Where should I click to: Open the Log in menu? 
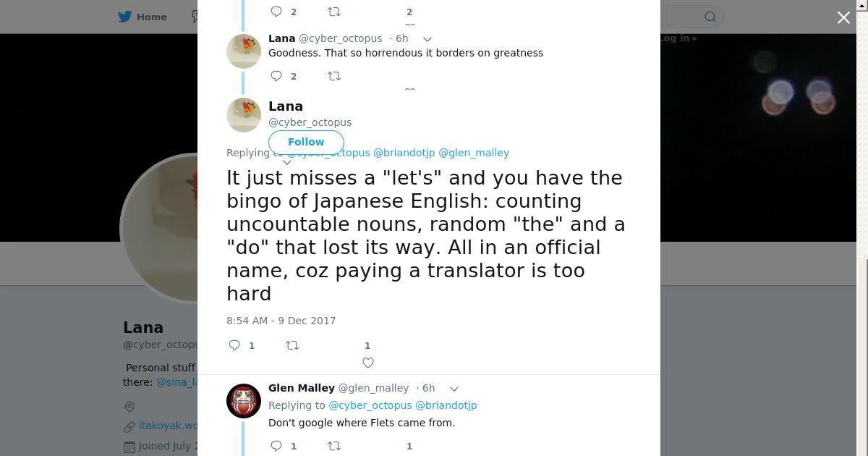click(678, 38)
